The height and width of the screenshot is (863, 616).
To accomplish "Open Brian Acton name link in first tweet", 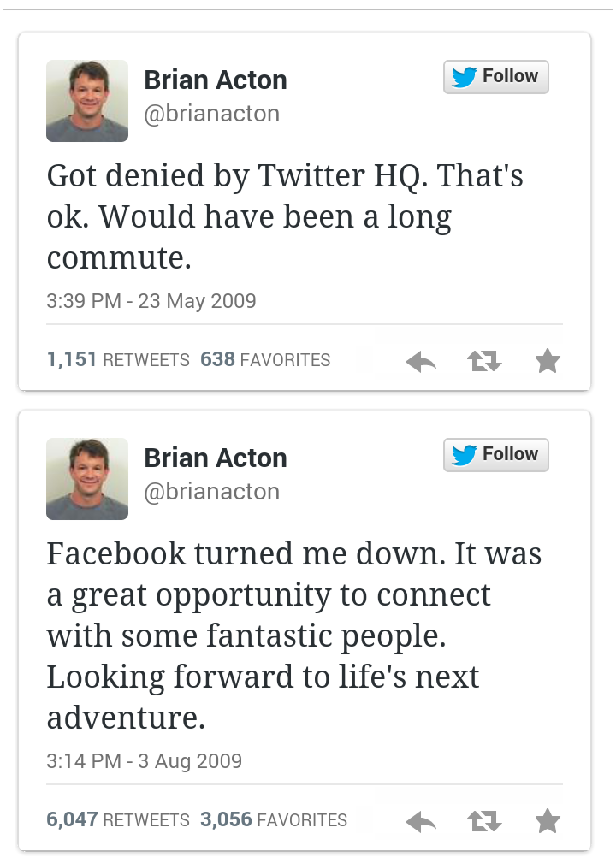I will (x=216, y=80).
